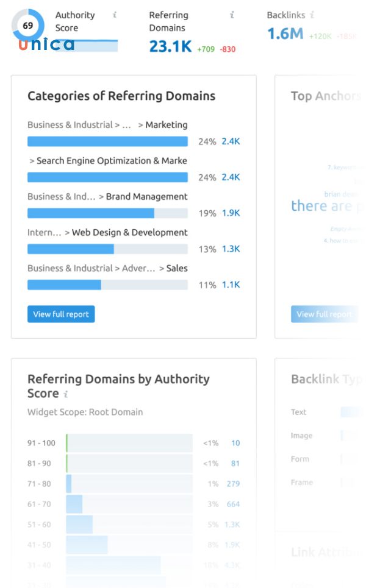
Task: Click the 11% value for Sales
Action: click(207, 285)
